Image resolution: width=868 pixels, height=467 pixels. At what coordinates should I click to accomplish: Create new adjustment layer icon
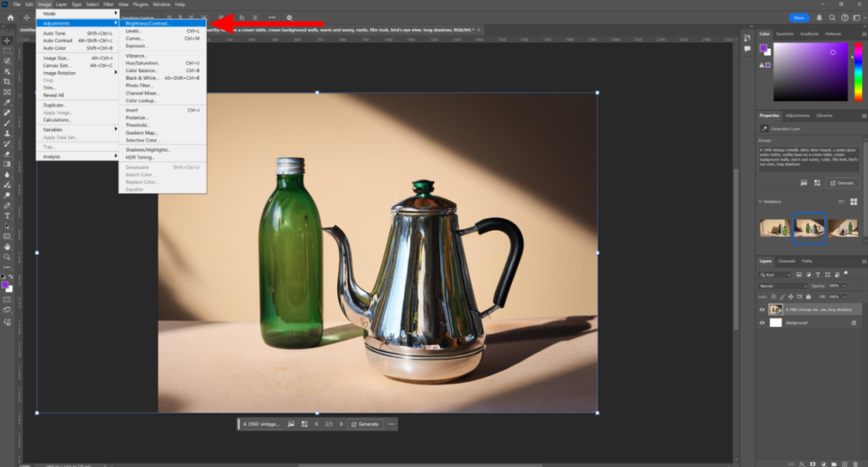click(823, 464)
